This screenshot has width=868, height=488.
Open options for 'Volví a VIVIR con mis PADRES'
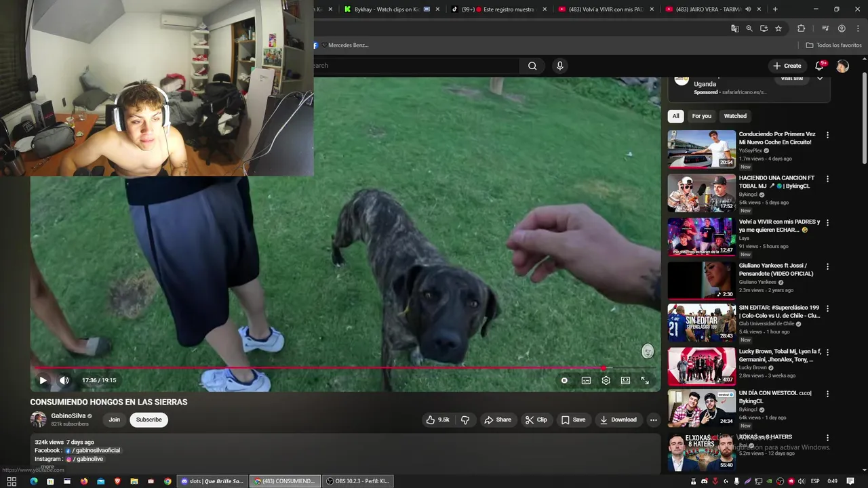pyautogui.click(x=827, y=223)
